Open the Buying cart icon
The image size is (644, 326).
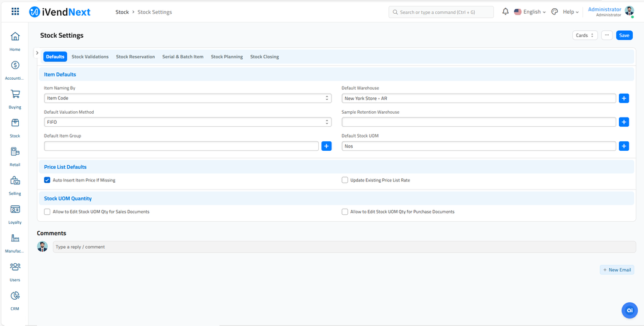coord(15,94)
